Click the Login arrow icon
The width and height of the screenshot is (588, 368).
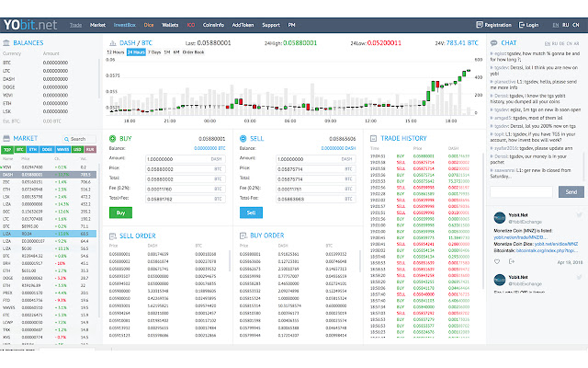(x=522, y=25)
